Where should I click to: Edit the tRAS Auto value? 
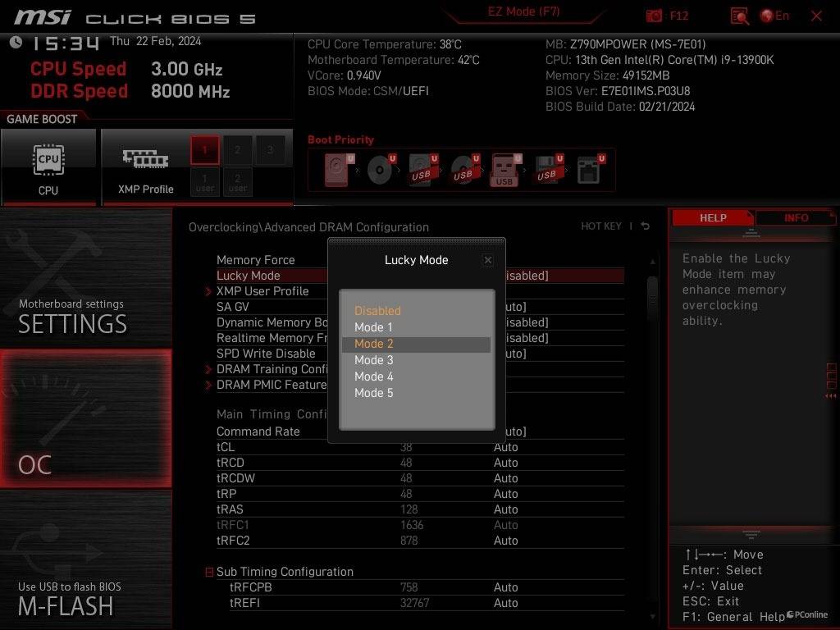pyautogui.click(x=505, y=509)
